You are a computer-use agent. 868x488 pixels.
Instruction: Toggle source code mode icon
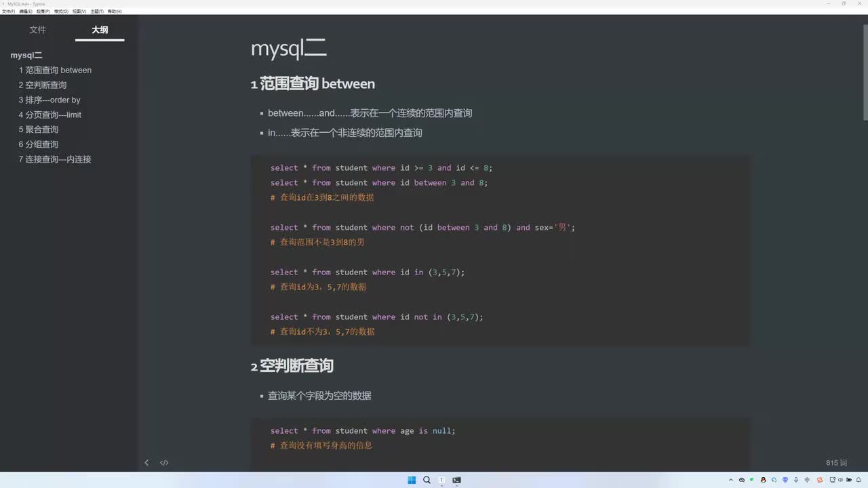(x=164, y=463)
